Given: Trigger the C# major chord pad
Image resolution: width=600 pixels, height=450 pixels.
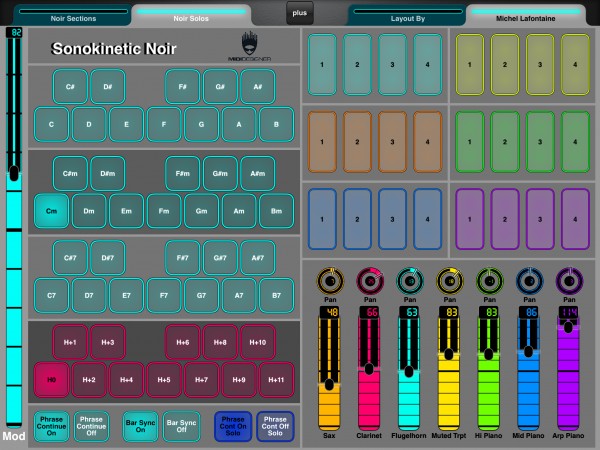Looking at the screenshot, I should (70, 86).
